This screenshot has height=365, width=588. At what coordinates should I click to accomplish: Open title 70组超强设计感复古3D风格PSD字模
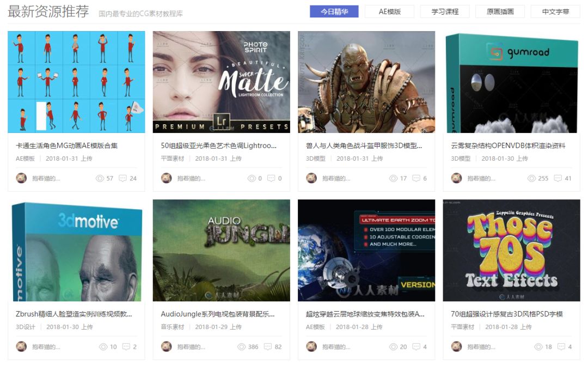point(507,314)
